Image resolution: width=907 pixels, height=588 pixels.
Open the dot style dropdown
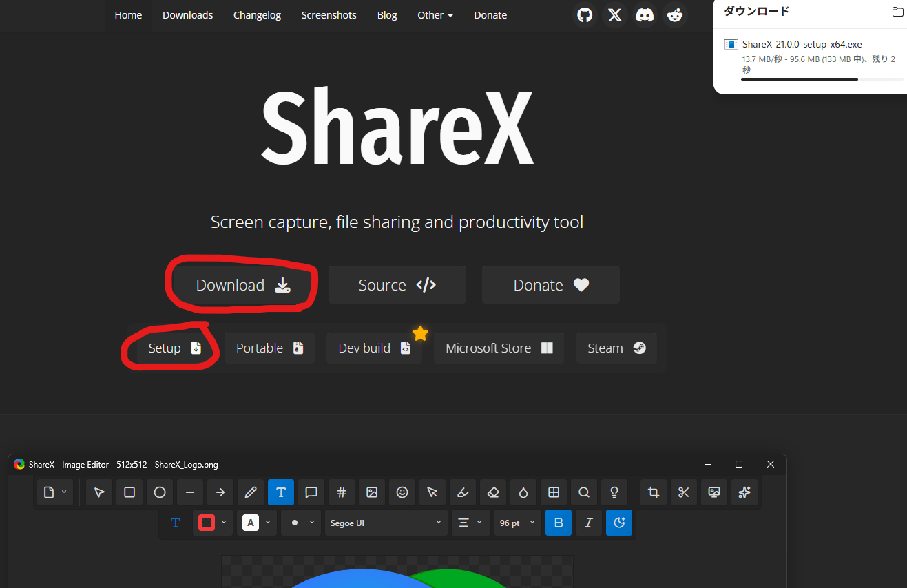coord(302,523)
